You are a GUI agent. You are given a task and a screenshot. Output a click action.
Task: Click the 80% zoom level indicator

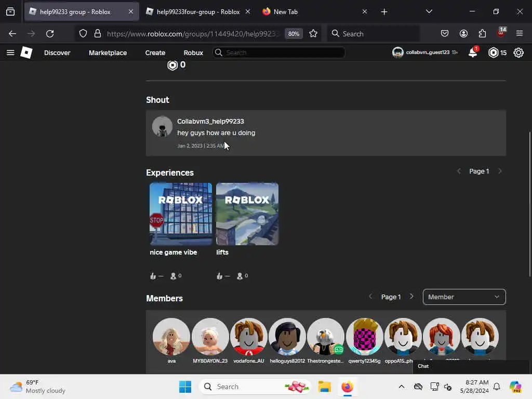pos(294,34)
